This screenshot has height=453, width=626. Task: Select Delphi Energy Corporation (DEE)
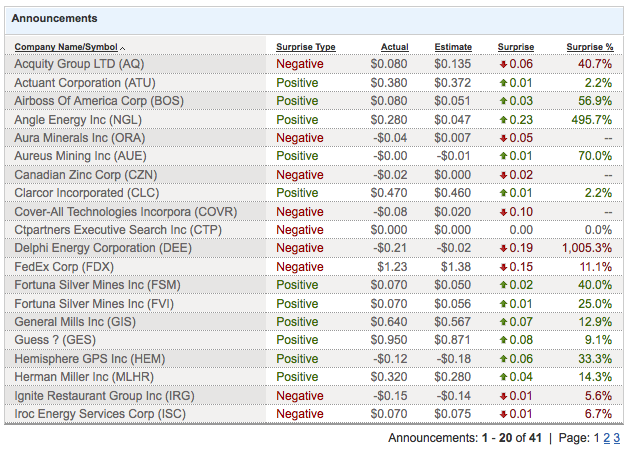coord(103,248)
